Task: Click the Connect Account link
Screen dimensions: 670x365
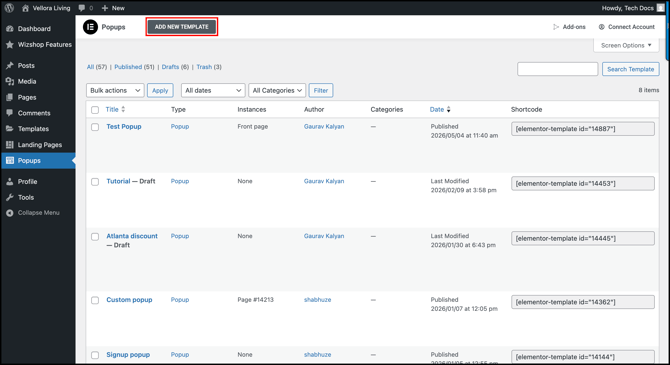Action: tap(631, 26)
